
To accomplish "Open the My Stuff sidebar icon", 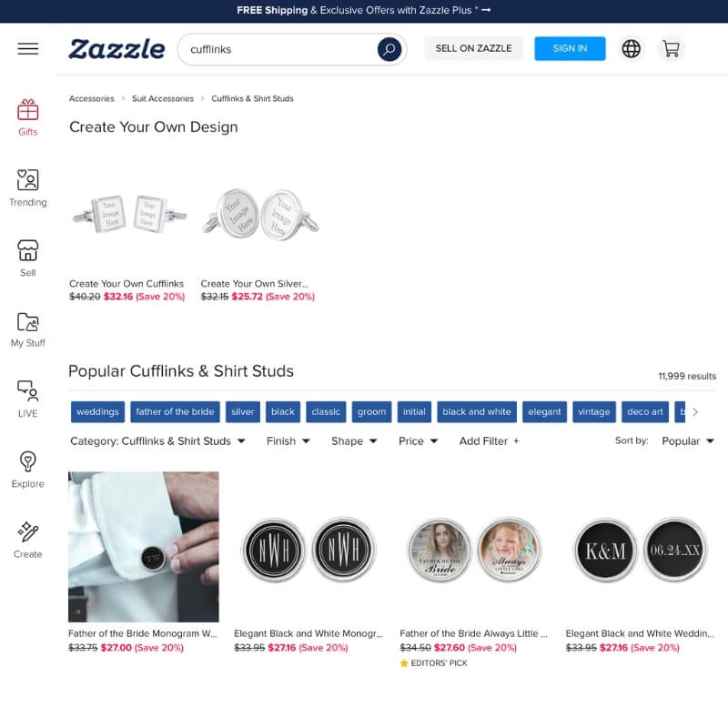I will 28,329.
